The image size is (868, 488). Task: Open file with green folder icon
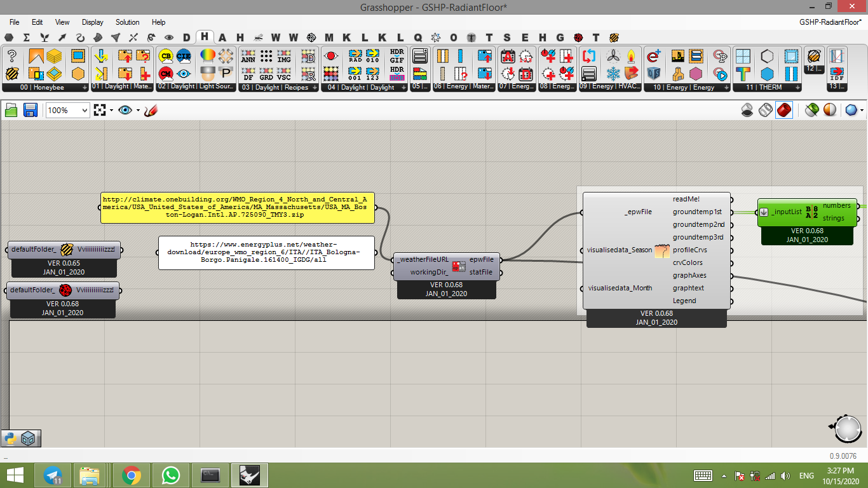click(11, 110)
